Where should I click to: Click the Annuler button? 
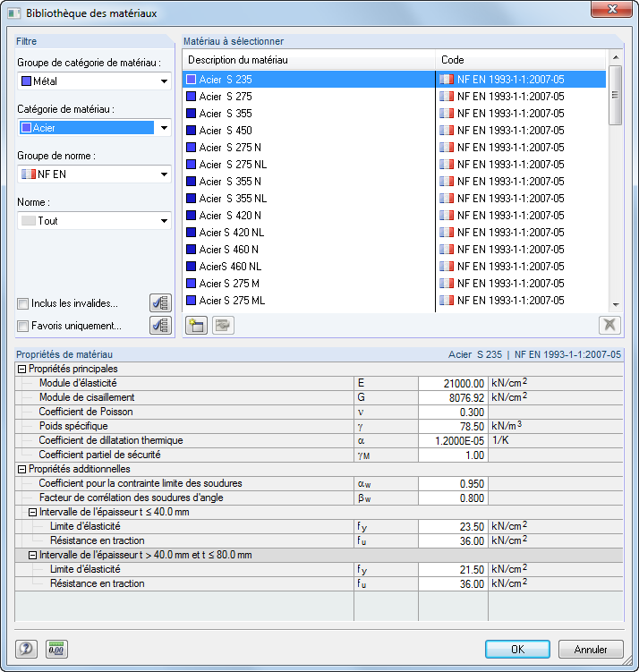click(x=591, y=649)
